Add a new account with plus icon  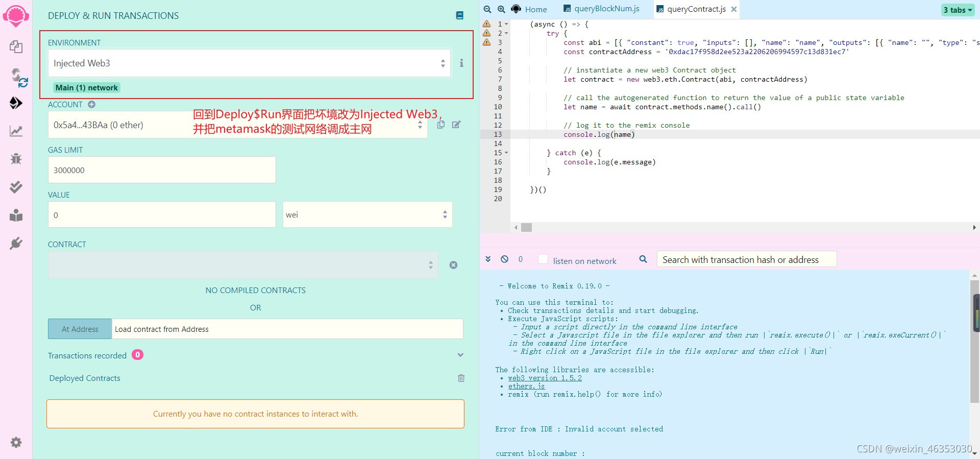pos(91,104)
